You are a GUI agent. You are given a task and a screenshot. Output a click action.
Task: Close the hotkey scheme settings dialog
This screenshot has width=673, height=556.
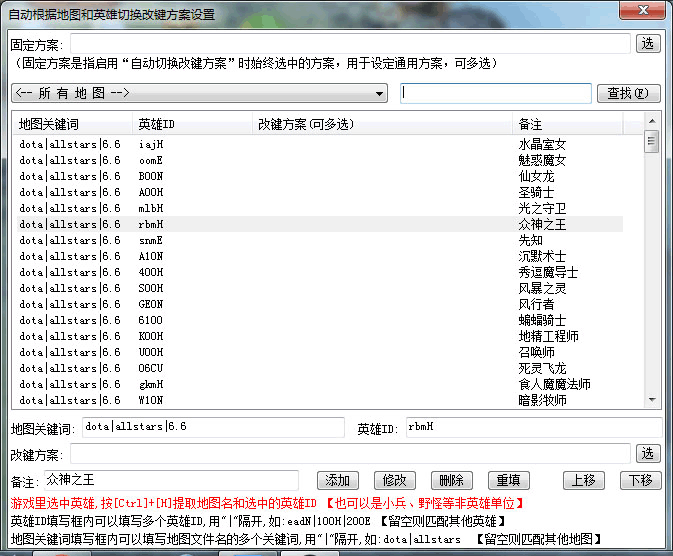643,9
